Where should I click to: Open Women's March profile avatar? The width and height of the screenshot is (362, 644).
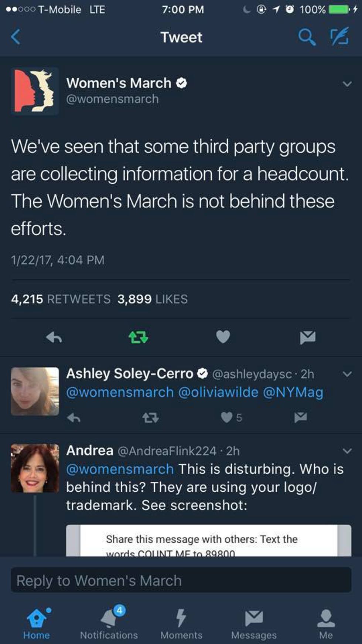click(x=35, y=91)
